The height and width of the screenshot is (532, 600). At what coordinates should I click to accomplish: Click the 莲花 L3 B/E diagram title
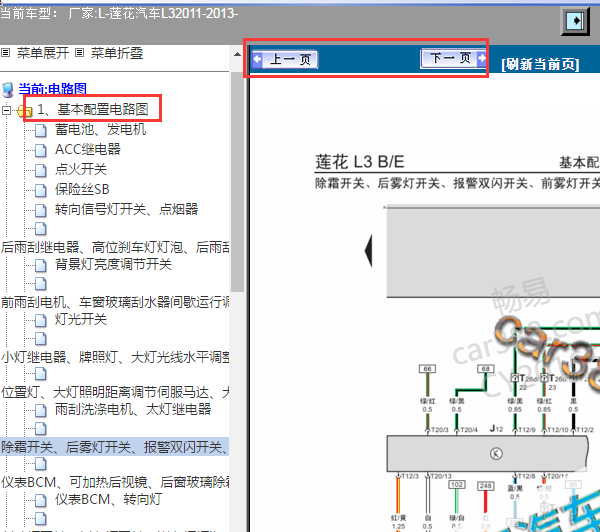coord(360,162)
